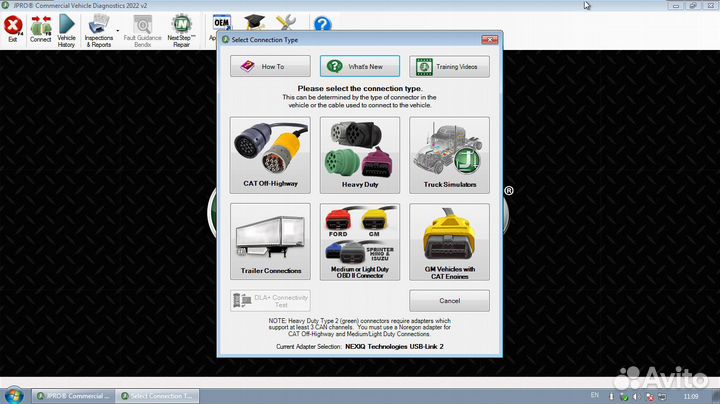Close the Select Connection Type dialog
The image size is (720, 404).
click(x=489, y=40)
